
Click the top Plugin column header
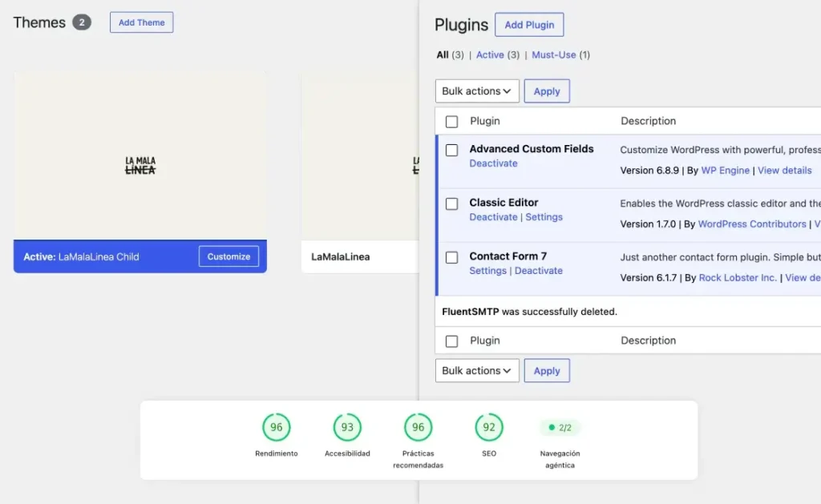pyautogui.click(x=485, y=121)
